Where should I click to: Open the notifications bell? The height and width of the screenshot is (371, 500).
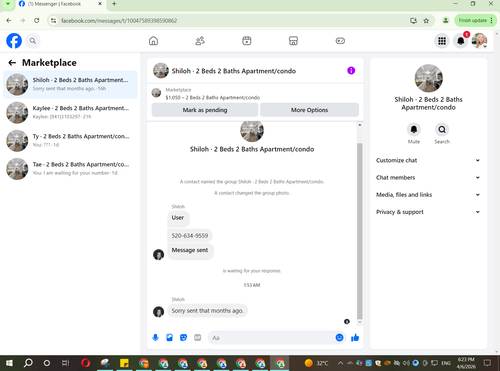461,41
